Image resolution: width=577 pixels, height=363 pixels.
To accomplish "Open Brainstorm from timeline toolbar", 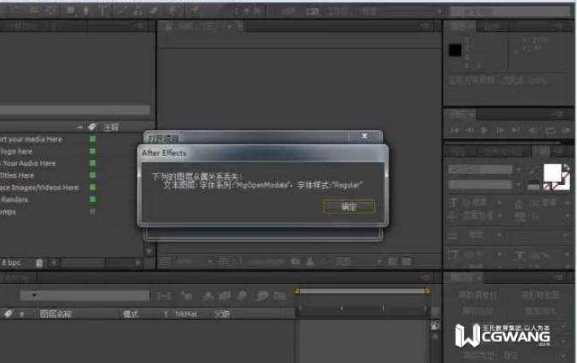I will click(262, 295).
